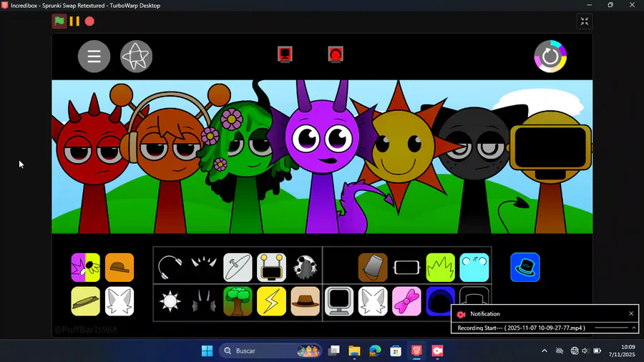Open Microsoft Edge from the taskbar
Image resolution: width=644 pixels, height=362 pixels.
(x=375, y=351)
